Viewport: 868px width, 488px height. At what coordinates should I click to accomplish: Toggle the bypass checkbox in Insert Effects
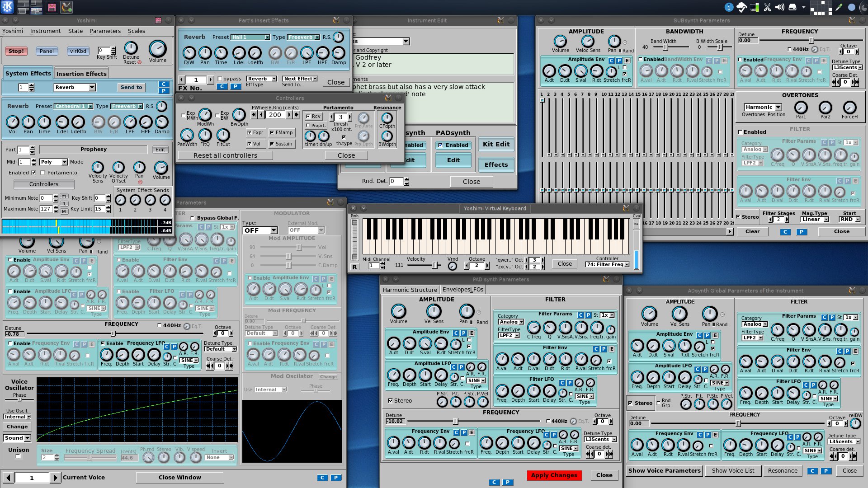(x=220, y=79)
